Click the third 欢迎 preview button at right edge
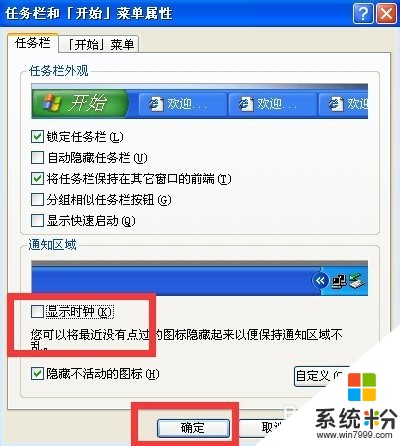Screen dimensions: 400x446 [343, 104]
